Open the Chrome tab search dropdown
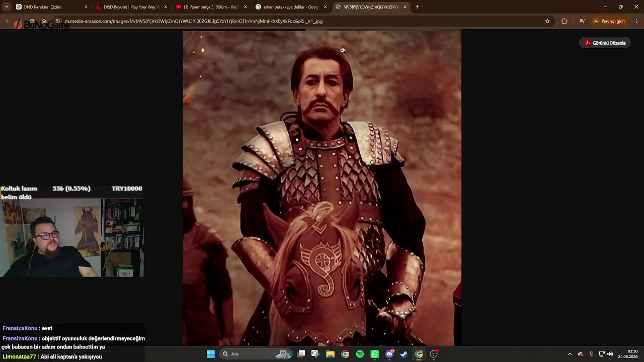The height and width of the screenshot is (362, 644). point(7,7)
